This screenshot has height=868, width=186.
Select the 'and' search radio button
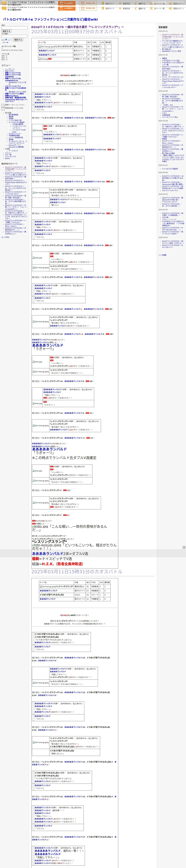click(6, 39)
